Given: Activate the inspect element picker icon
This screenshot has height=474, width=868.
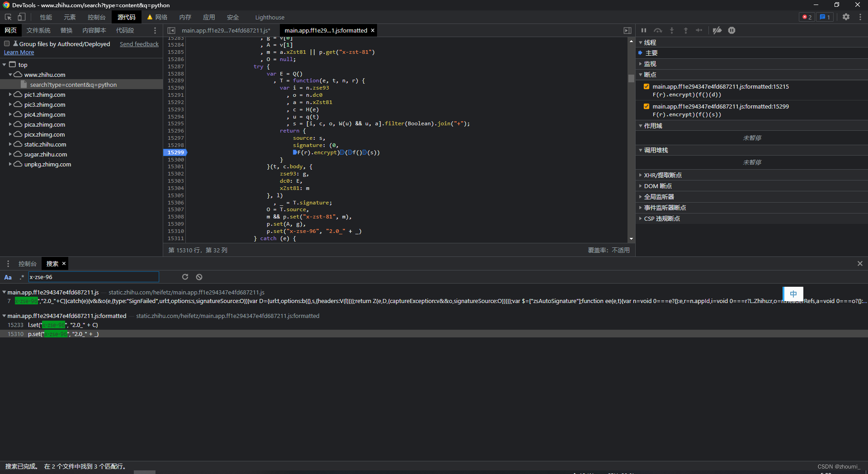Looking at the screenshot, I should [8, 17].
